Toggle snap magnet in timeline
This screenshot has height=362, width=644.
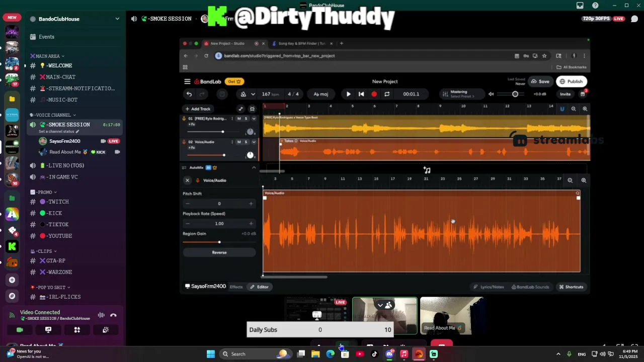pyautogui.click(x=562, y=109)
